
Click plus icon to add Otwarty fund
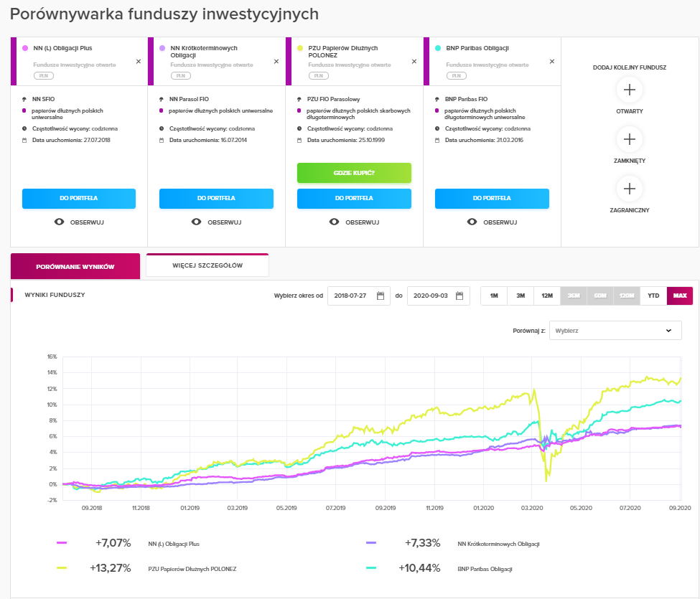click(x=630, y=90)
